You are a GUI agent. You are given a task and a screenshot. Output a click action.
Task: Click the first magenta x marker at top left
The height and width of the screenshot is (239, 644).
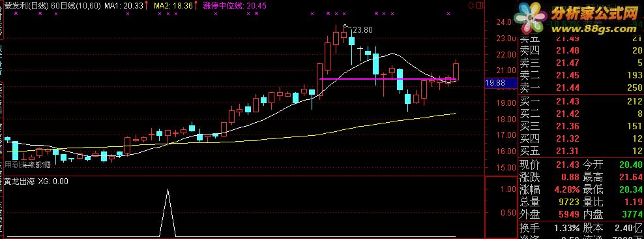pyautogui.click(x=16, y=14)
